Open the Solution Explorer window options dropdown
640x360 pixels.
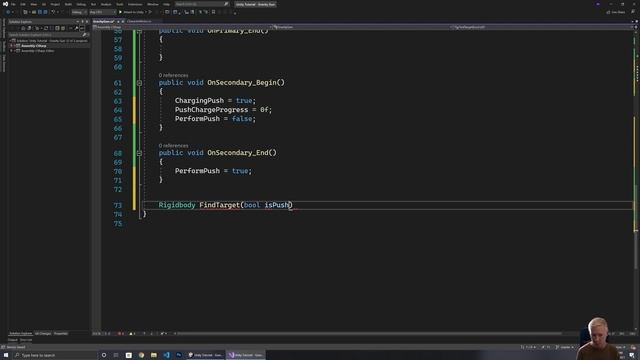pos(78,22)
